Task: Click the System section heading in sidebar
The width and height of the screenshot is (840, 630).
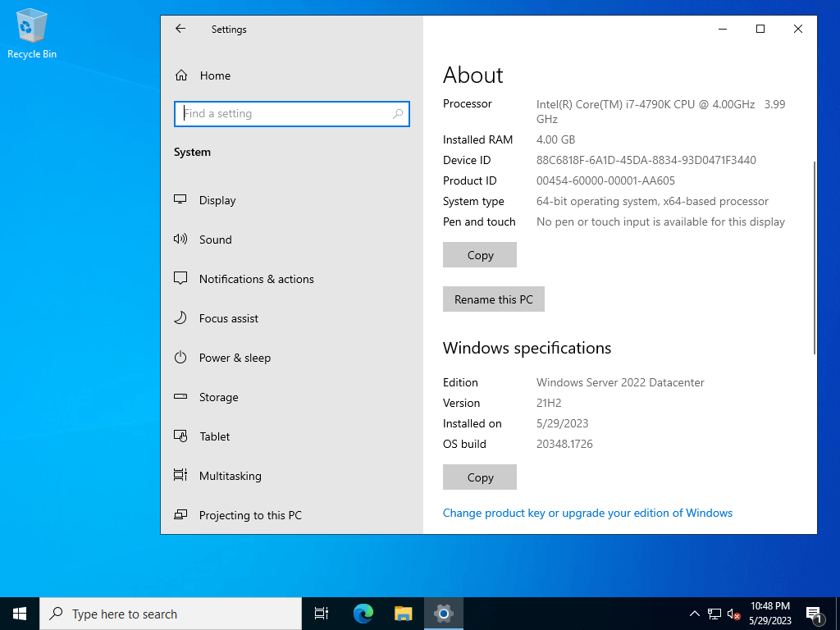Action: tap(192, 152)
